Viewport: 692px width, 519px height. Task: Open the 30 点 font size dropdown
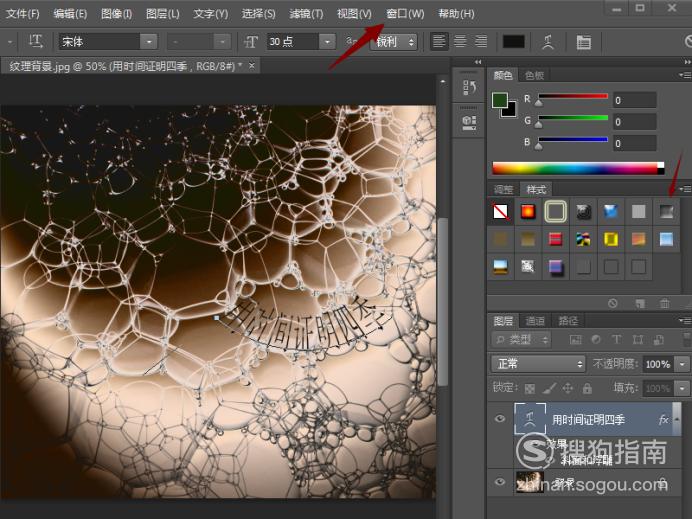pyautogui.click(x=327, y=42)
